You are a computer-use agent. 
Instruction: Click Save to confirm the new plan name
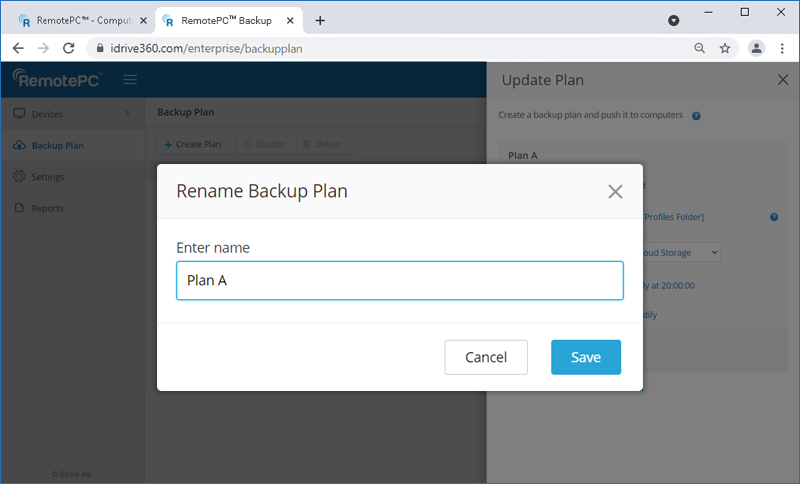coord(585,357)
